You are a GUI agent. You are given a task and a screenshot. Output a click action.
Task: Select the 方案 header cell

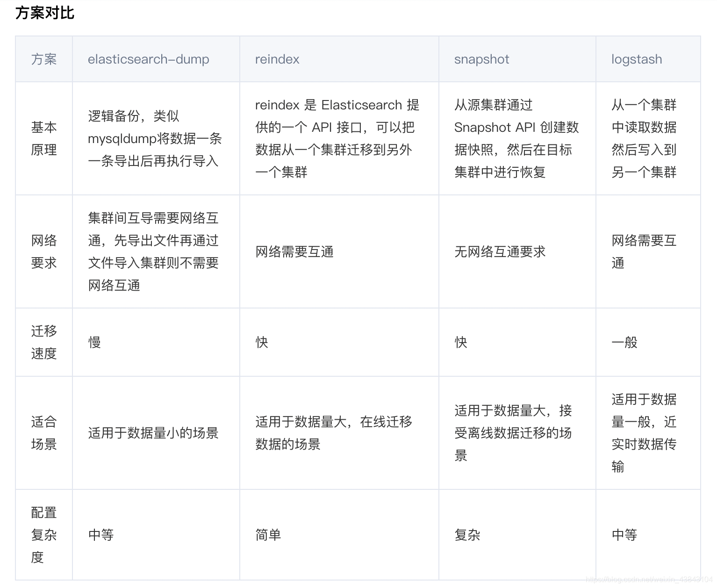44,59
